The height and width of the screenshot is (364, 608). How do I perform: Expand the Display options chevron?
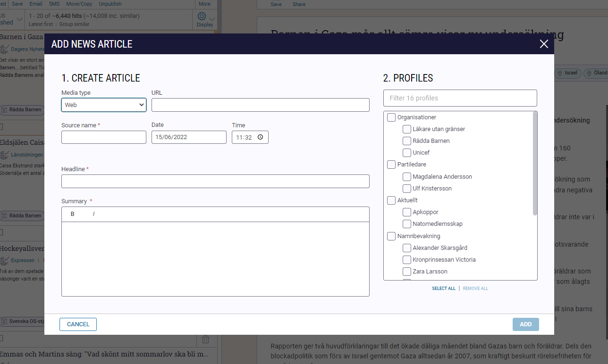[x=212, y=19]
